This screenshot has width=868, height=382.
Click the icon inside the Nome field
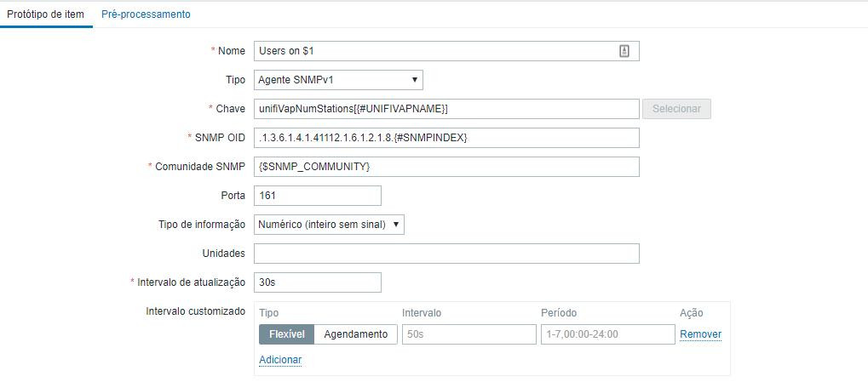tap(624, 51)
